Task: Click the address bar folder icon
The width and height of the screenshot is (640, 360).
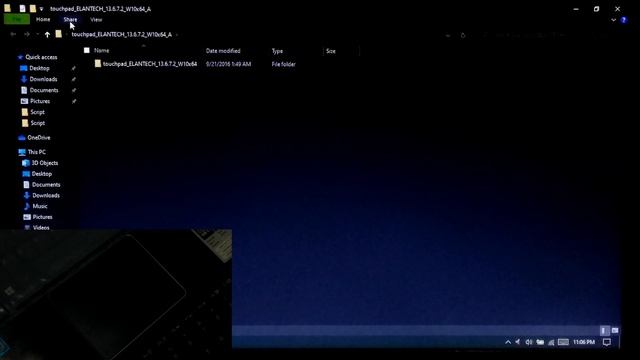Action: click(59, 34)
